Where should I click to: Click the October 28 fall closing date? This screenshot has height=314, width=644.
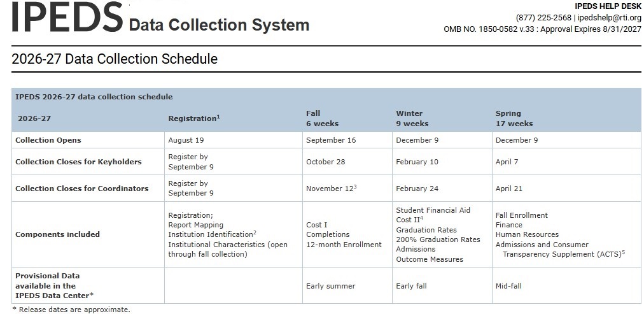pos(326,162)
